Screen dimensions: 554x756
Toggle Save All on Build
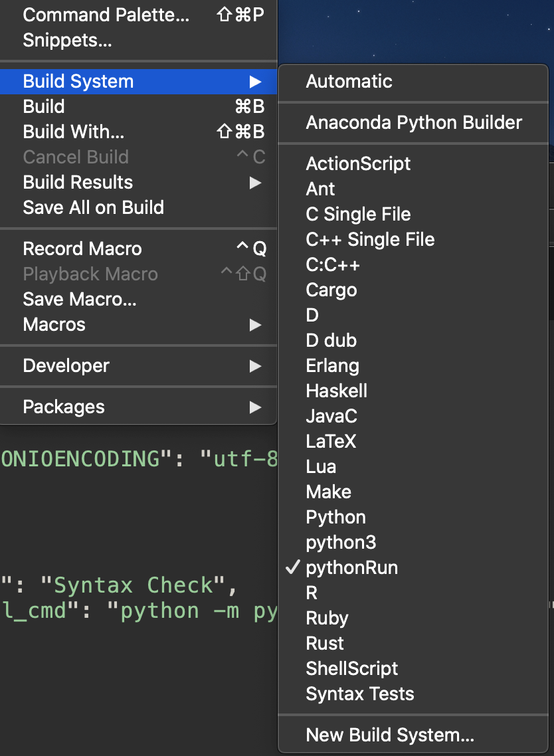pos(93,208)
